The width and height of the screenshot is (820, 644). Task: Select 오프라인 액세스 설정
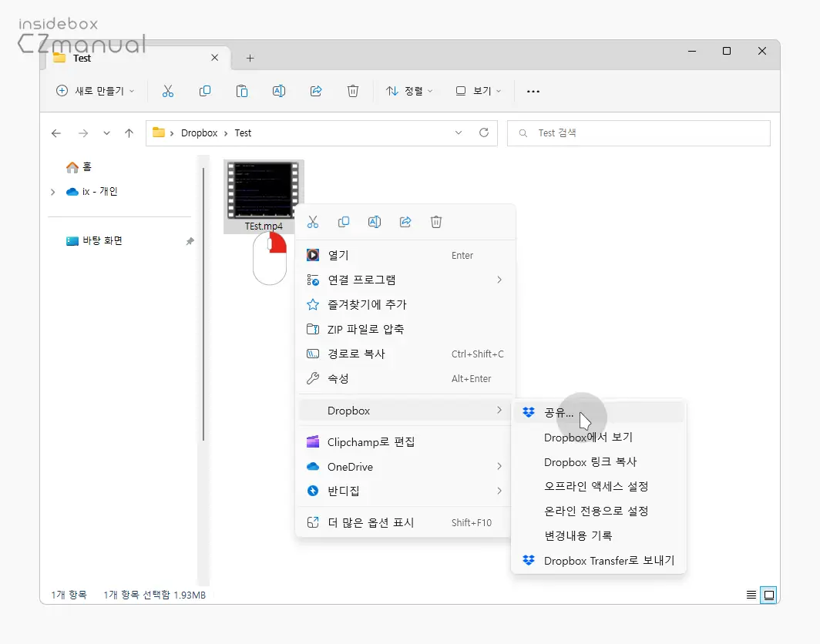(599, 487)
